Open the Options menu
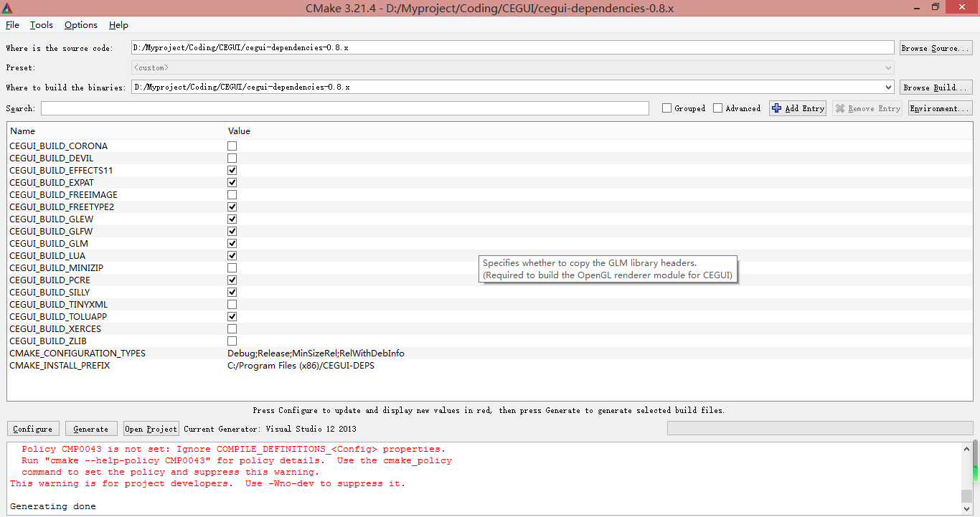The width and height of the screenshot is (980, 517). [x=80, y=24]
